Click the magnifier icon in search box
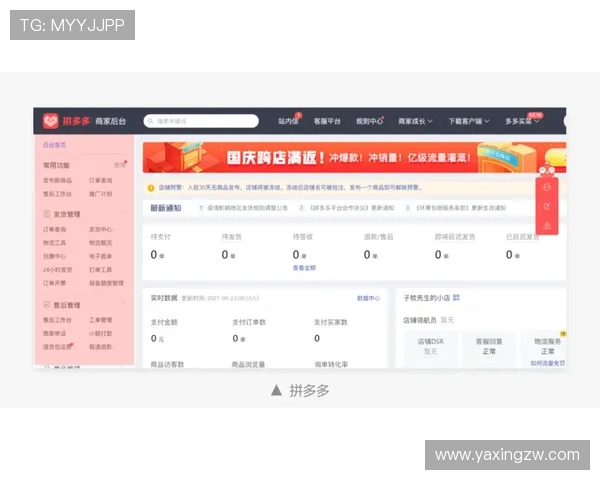The image size is (600, 480). click(x=151, y=121)
